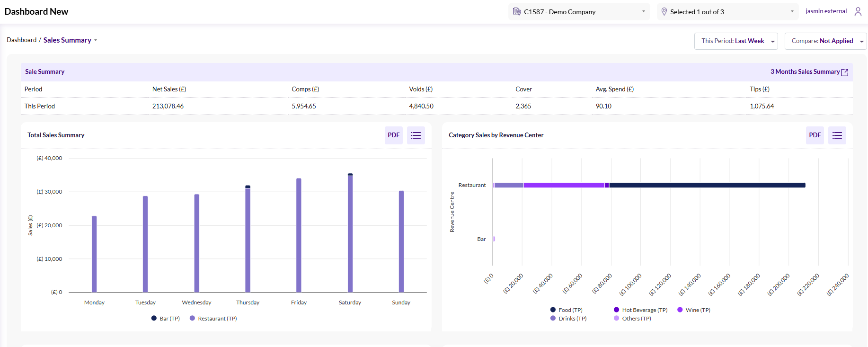
Task: Go to Dashboard breadcrumb
Action: (x=21, y=40)
